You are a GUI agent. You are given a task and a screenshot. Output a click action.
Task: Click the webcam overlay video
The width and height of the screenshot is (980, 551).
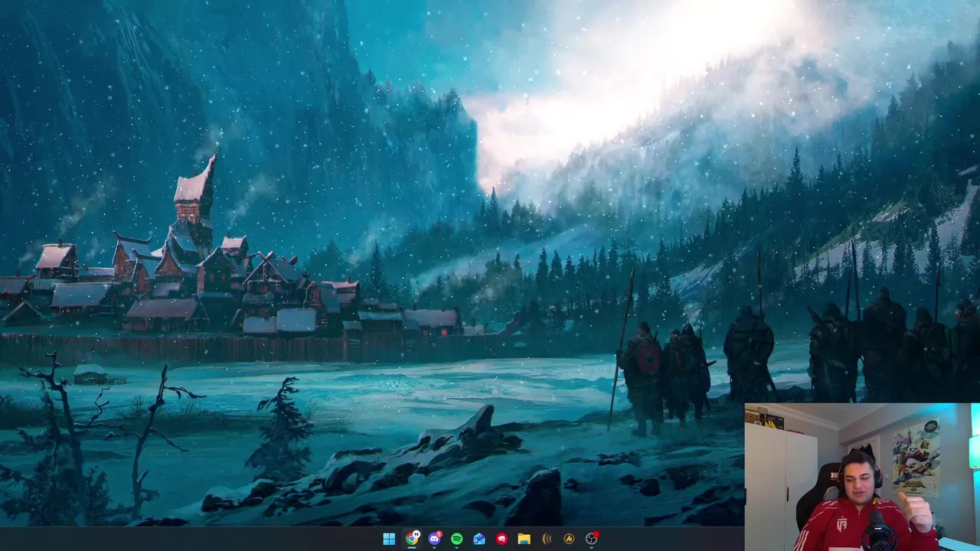862,477
